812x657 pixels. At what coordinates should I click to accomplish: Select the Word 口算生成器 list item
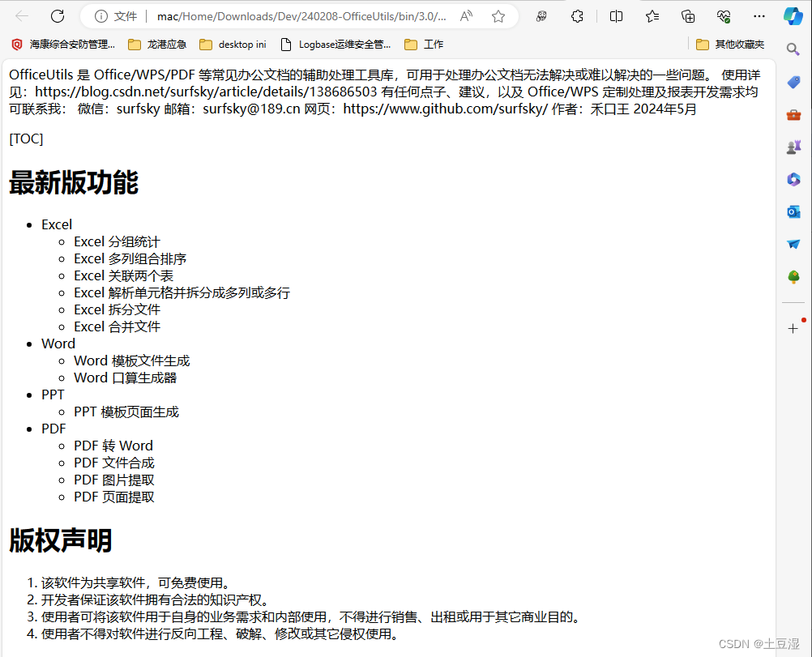126,378
